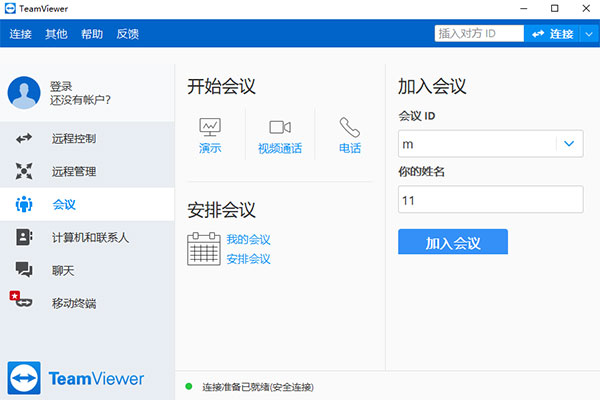Focus the 插入对方 ID input field
The image size is (600, 400).
pos(479,34)
